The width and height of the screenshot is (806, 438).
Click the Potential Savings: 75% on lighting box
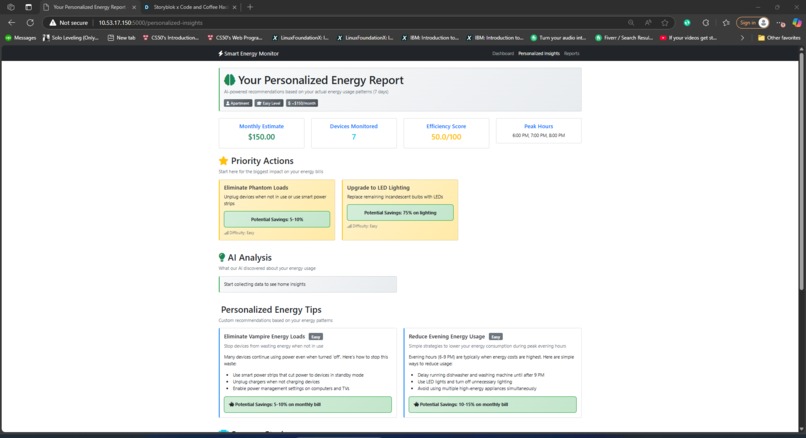tap(400, 212)
